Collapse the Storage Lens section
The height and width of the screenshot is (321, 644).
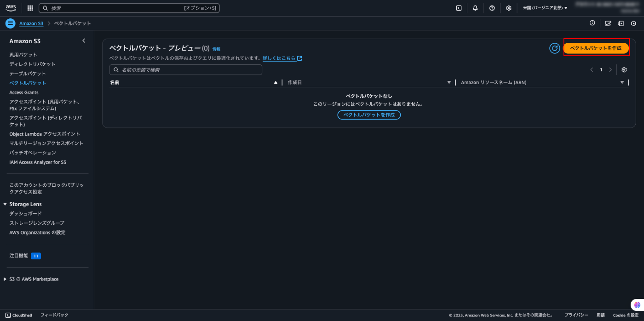click(x=5, y=204)
